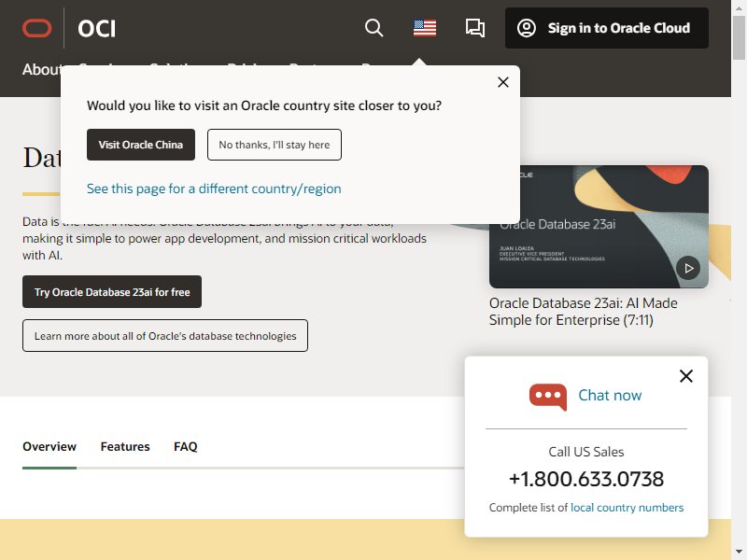Click the OCI header link
The width and height of the screenshot is (747, 560).
pyautogui.click(x=97, y=29)
